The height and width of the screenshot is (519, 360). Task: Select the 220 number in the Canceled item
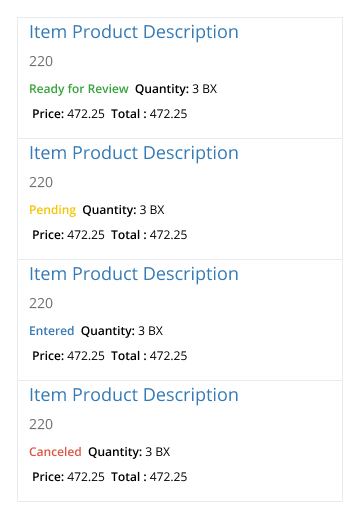tap(41, 424)
